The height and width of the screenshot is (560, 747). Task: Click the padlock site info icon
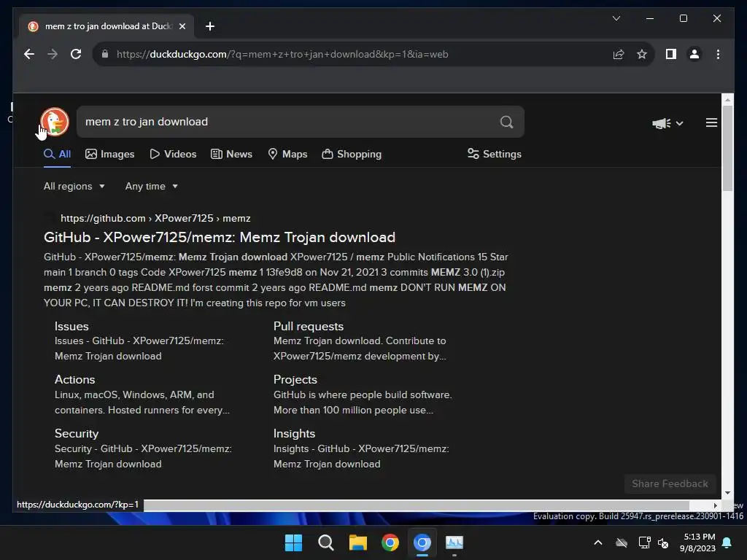click(105, 54)
